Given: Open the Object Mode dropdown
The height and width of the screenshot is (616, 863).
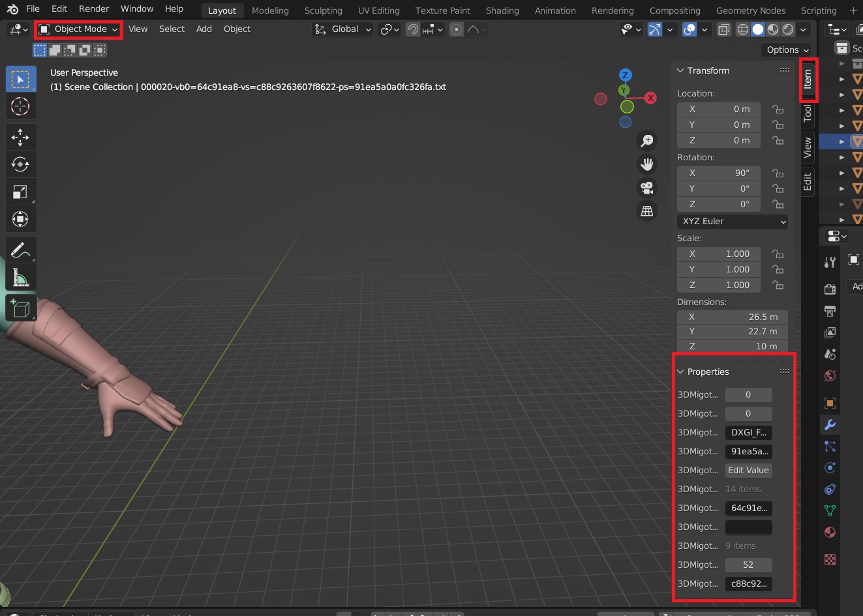Looking at the screenshot, I should [x=78, y=29].
